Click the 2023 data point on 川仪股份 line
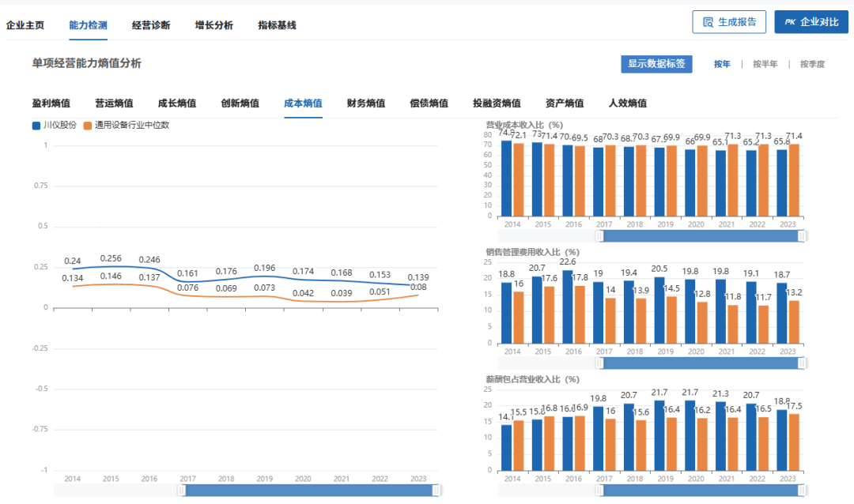Screen dimensions: 854x504 point(420,285)
